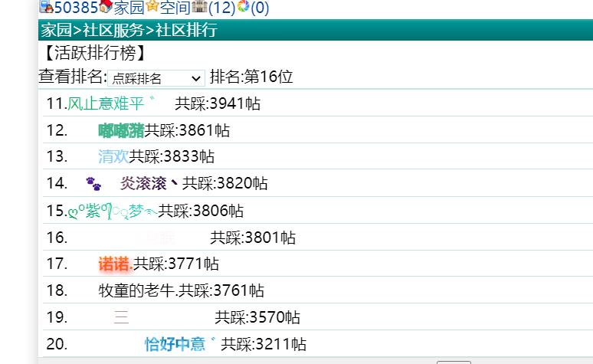This screenshot has height=364, width=593.
Task: Open user 诺诺 profile at rank 17
Action: tap(115, 264)
